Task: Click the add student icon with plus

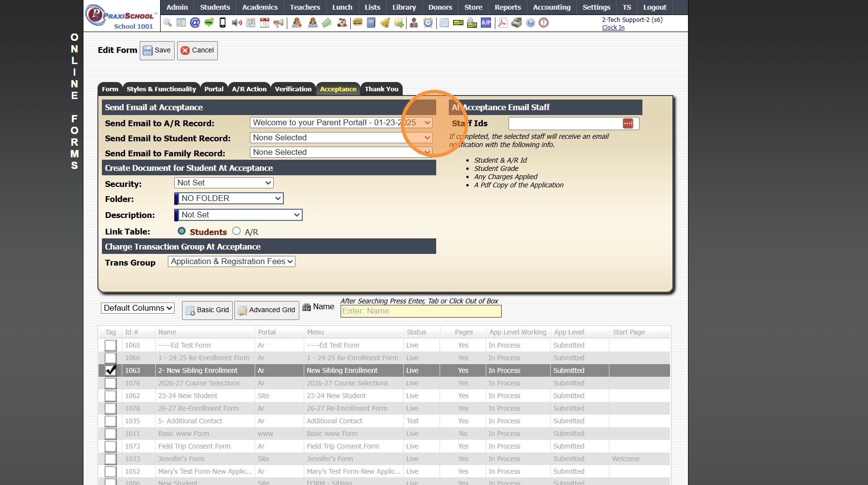Action: (x=297, y=23)
